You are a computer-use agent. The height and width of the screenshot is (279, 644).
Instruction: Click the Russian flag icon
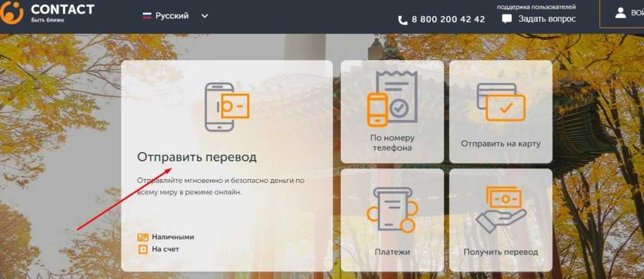click(147, 16)
